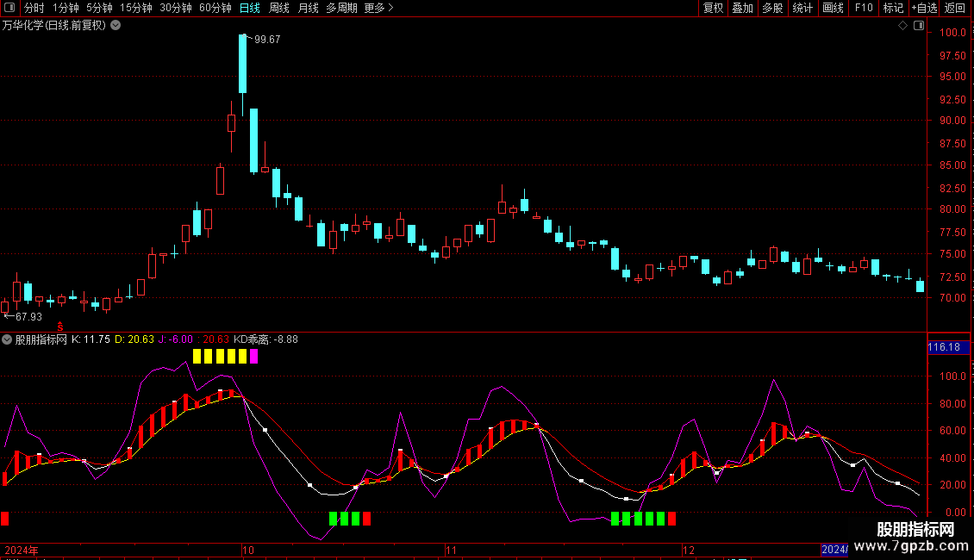
Task: Select the 周线 weekly period tab
Action: click(x=279, y=8)
